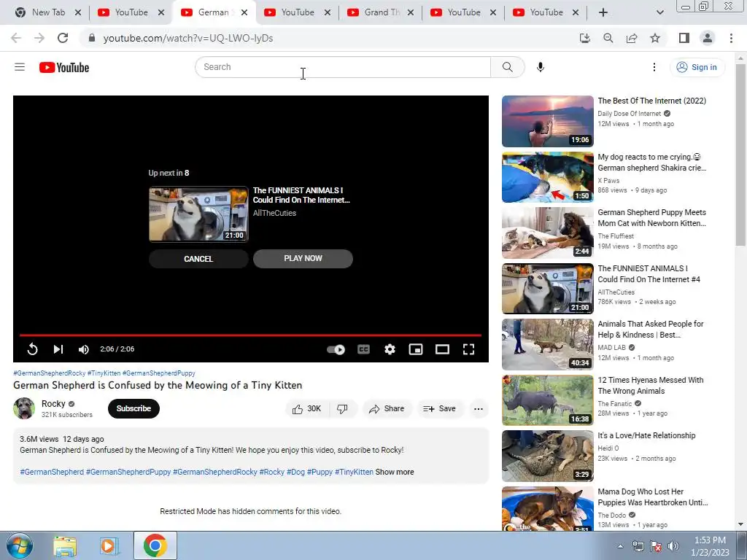Expand description with Show more
The image size is (747, 560).
tap(395, 472)
